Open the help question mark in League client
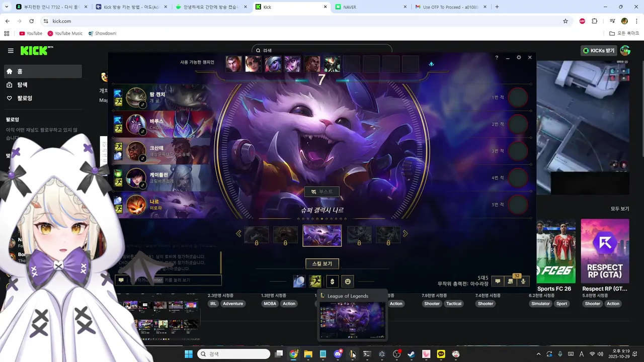Viewport: 644px width, 362px height. coord(497,58)
